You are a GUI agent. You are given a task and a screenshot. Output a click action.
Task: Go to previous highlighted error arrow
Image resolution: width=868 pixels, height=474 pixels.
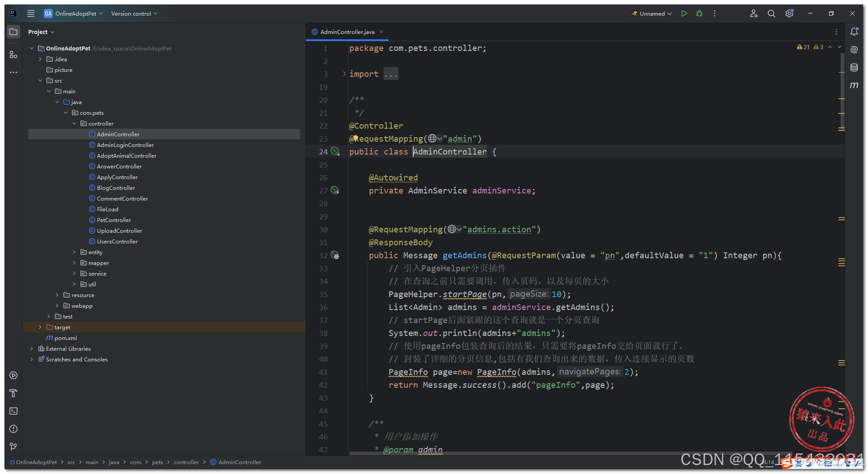(830, 47)
